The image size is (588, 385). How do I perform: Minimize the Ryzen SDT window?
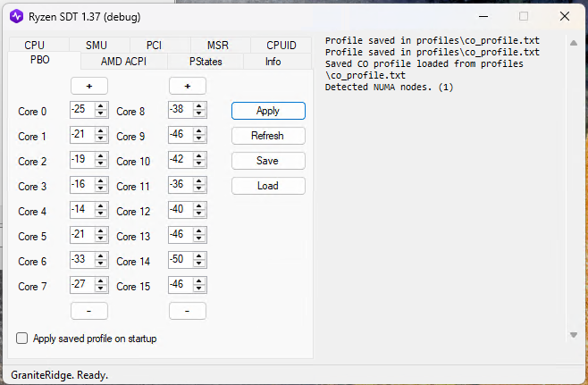coord(483,16)
